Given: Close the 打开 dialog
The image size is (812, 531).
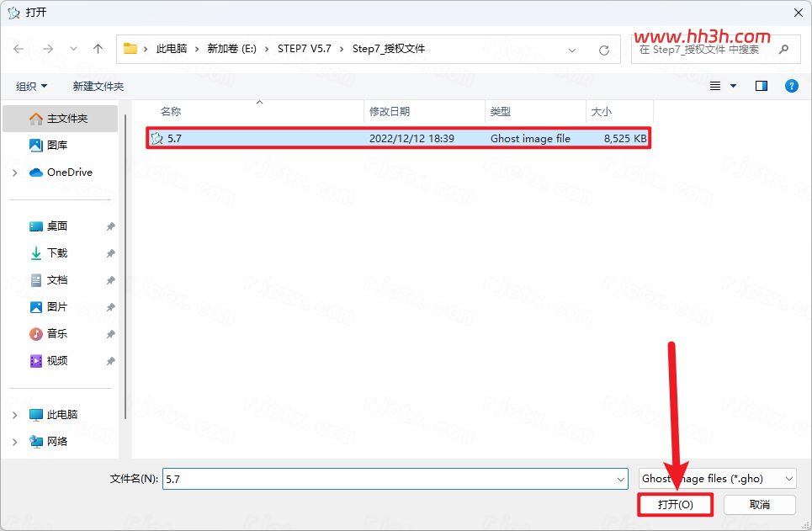Looking at the screenshot, I should tap(798, 13).
